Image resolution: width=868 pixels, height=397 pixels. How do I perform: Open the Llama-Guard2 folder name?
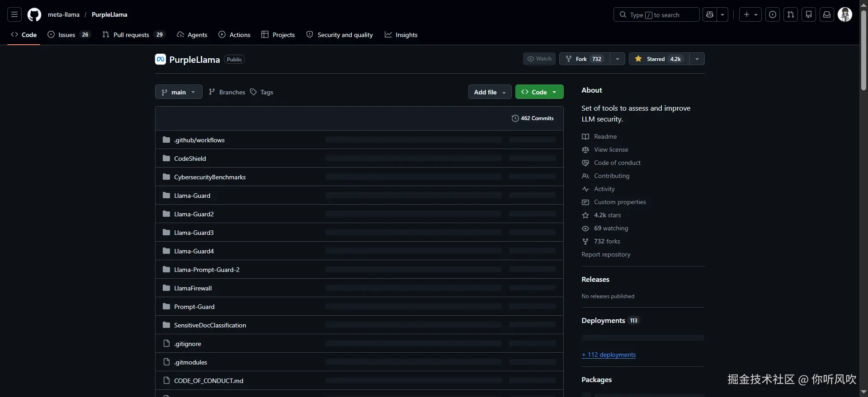[x=194, y=214]
